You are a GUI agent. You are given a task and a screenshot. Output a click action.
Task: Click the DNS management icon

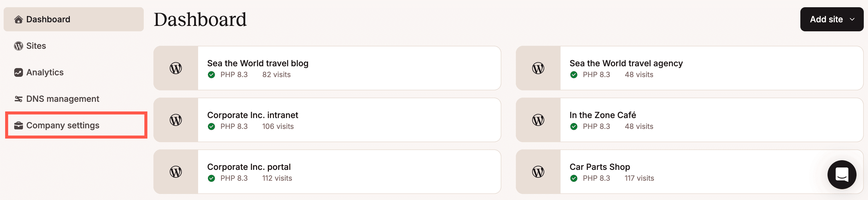(18, 98)
